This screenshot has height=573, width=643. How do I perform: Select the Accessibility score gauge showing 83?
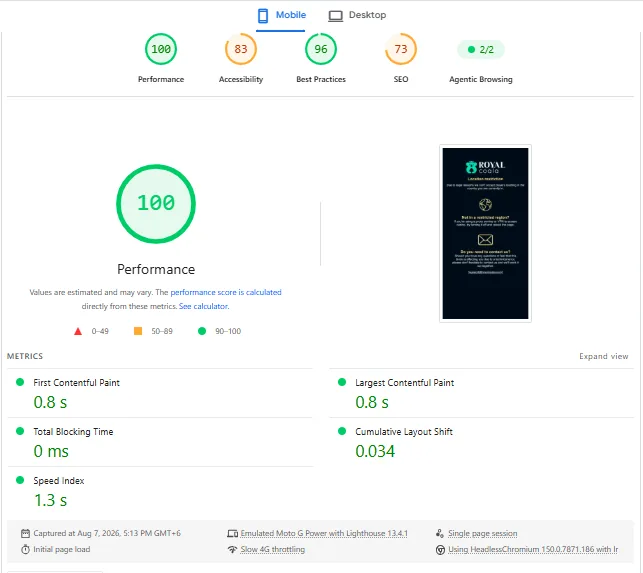[x=241, y=49]
